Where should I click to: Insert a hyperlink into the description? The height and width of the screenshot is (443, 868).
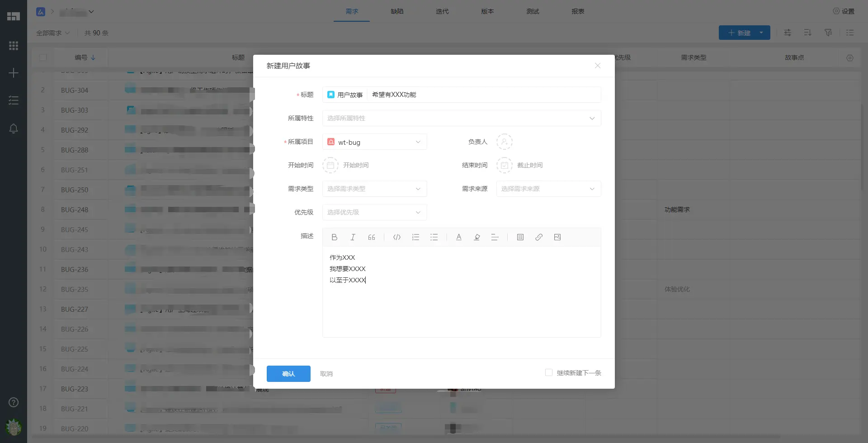[539, 237]
